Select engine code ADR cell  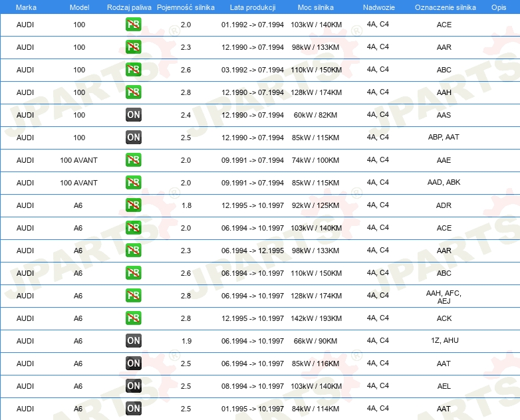(x=444, y=205)
